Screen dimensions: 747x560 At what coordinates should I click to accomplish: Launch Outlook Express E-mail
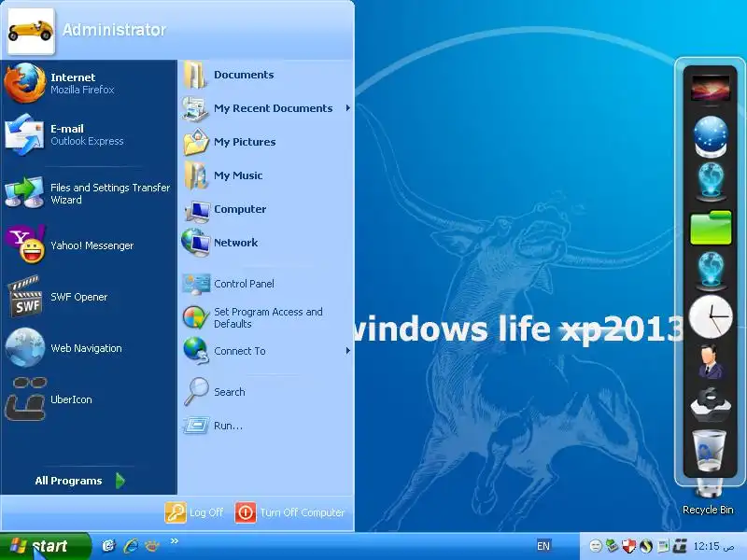point(89,134)
